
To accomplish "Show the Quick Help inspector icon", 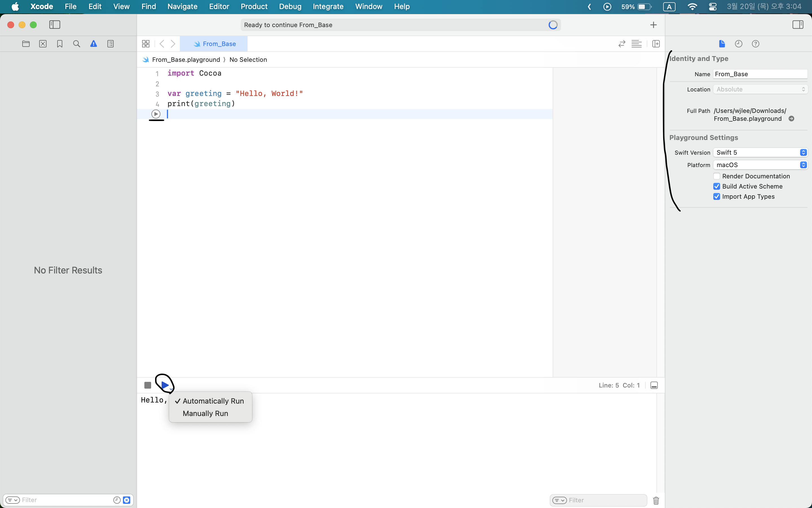I will (755, 44).
